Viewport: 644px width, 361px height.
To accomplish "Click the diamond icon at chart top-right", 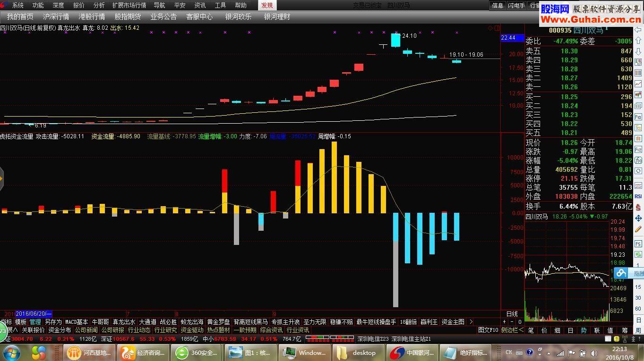I will [x=491, y=28].
